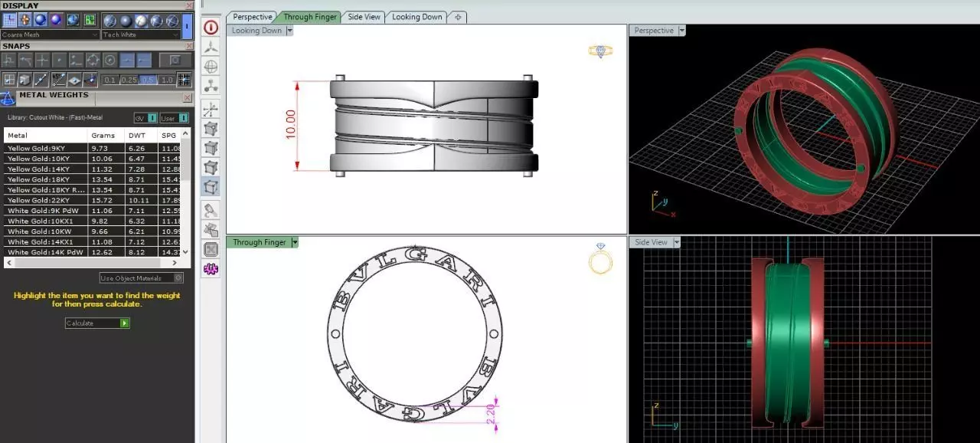Close the SNAPS panel
The height and width of the screenshot is (443, 980).
coord(188,46)
